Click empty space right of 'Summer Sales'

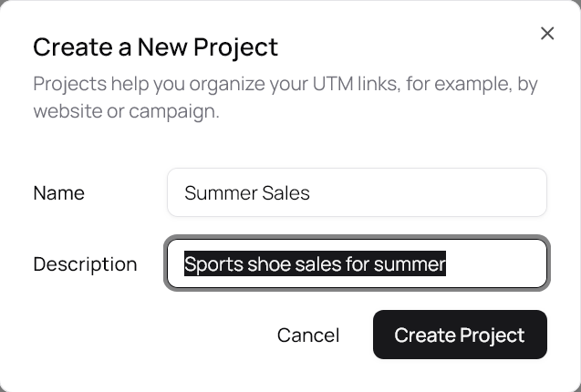(429, 192)
